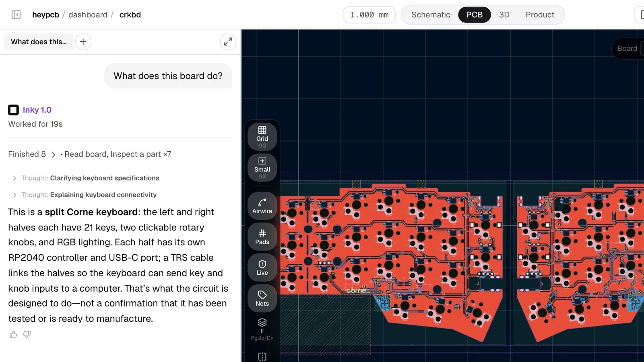
Task: Toggle Pads visibility
Action: 262,237
